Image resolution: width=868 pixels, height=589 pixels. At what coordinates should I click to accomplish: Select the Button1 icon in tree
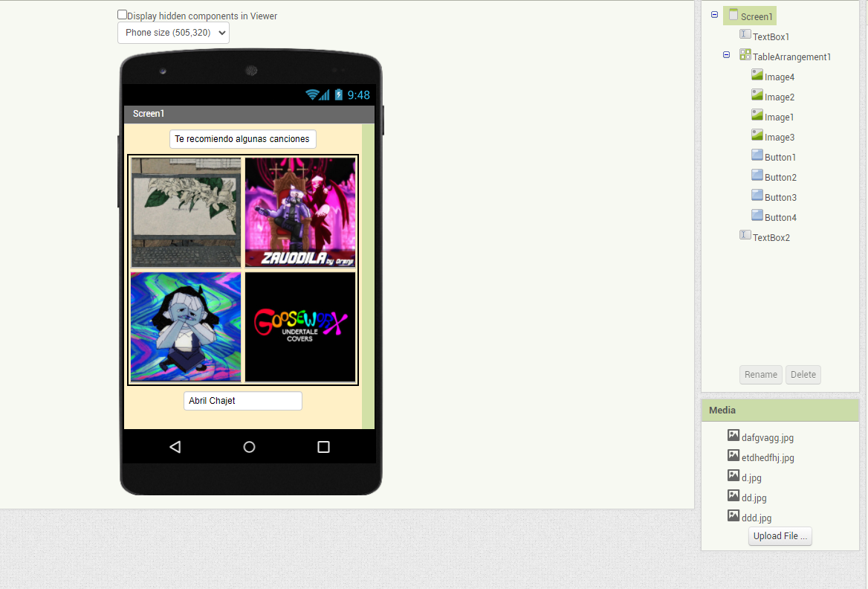coord(757,155)
